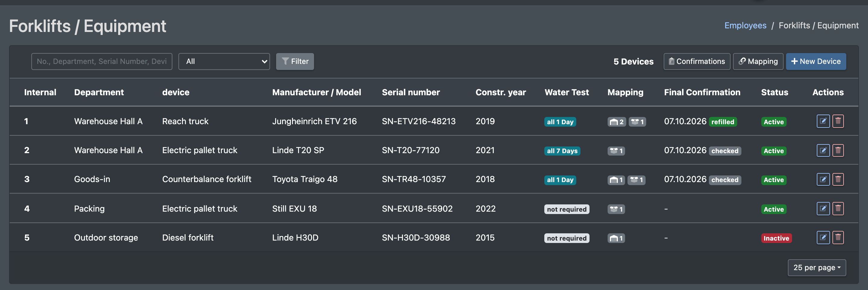868x290 pixels.
Task: Click the Inactive status badge
Action: pos(776,238)
